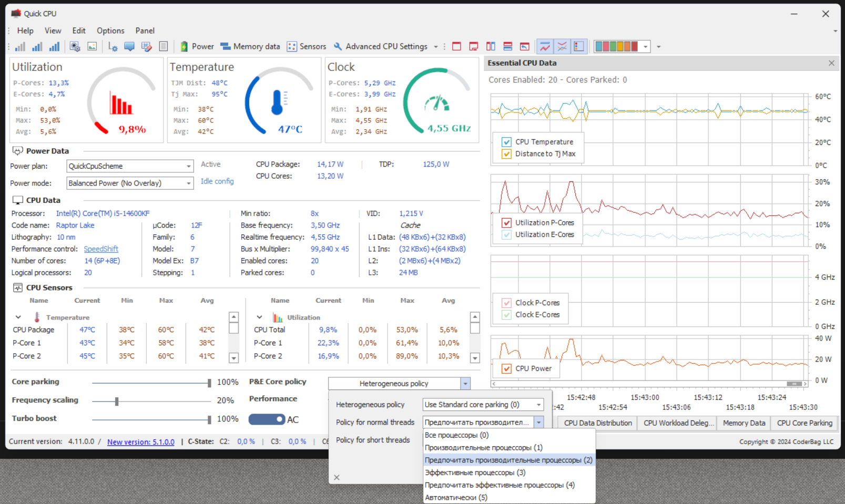Click the window with back arrow icon

pyautogui.click(x=525, y=47)
